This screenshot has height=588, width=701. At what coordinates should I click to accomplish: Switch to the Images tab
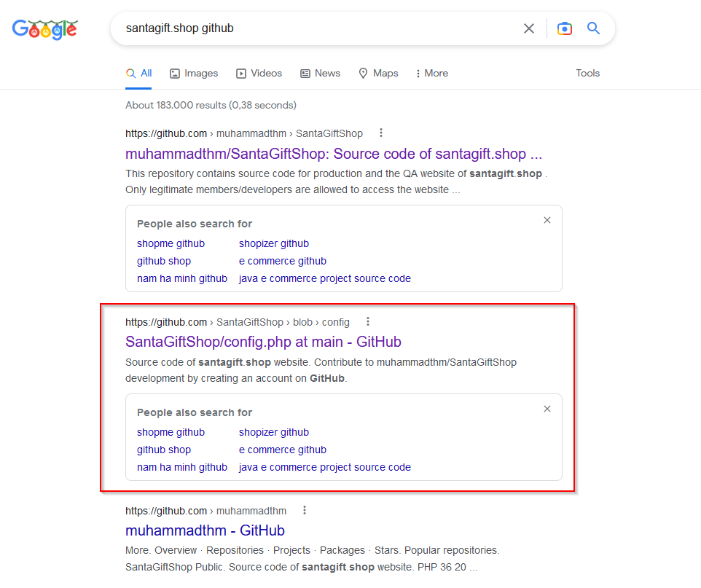[194, 74]
